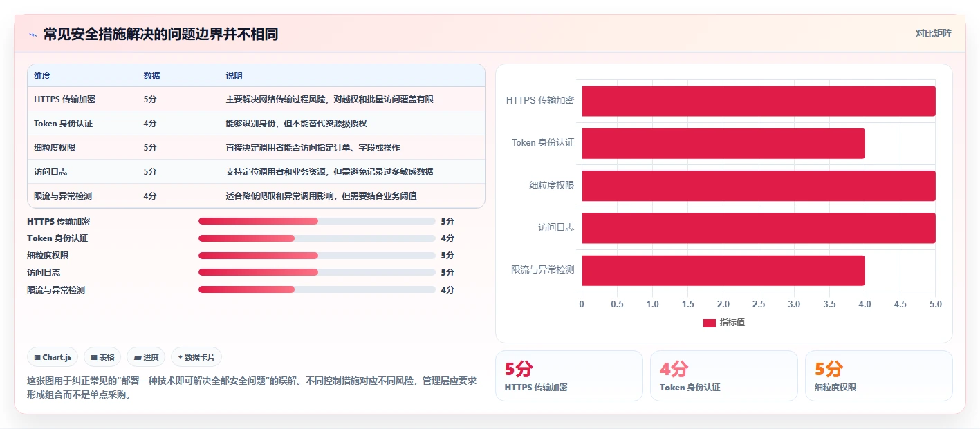Click the 说明 column header
Viewport: 980px width, 429px height.
click(234, 76)
